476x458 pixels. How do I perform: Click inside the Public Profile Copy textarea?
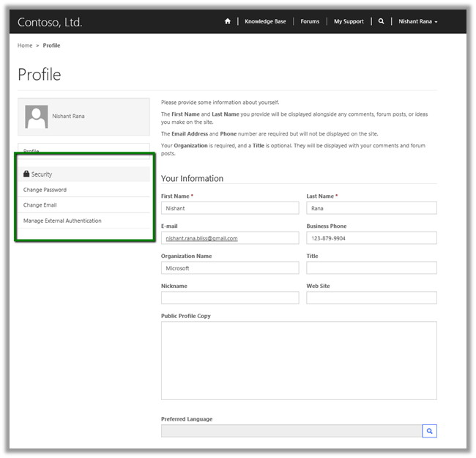pos(299,360)
